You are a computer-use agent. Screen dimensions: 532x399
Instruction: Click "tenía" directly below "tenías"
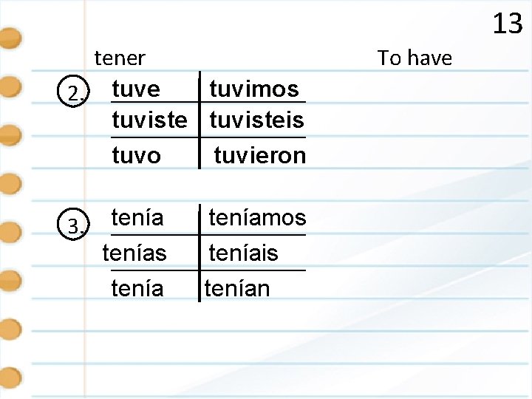click(137, 287)
